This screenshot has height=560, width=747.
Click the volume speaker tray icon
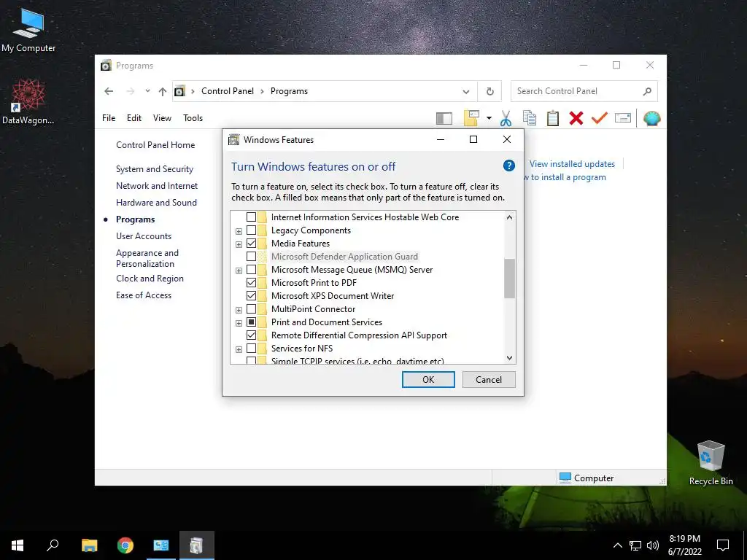tap(653, 545)
